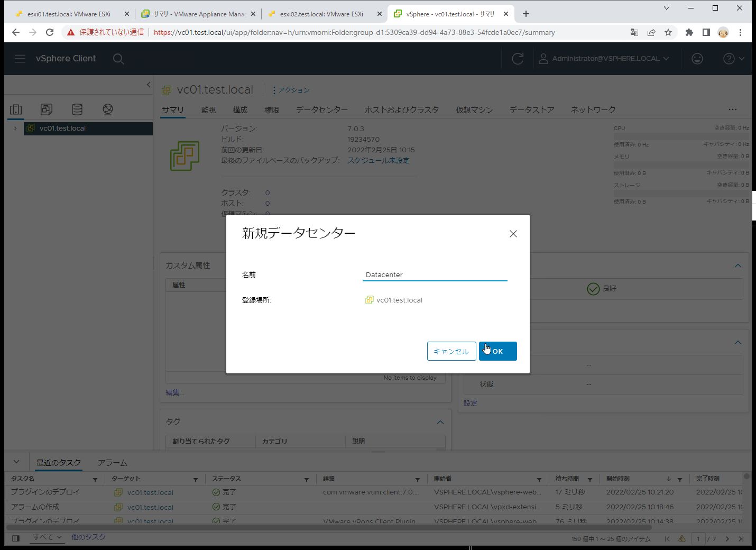This screenshot has height=550, width=756.
Task: Switch to VMware Appliance Management browser tab
Action: click(199, 14)
